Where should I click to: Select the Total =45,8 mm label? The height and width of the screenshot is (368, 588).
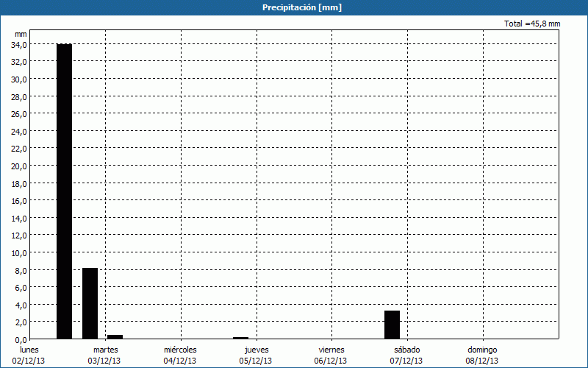click(531, 24)
